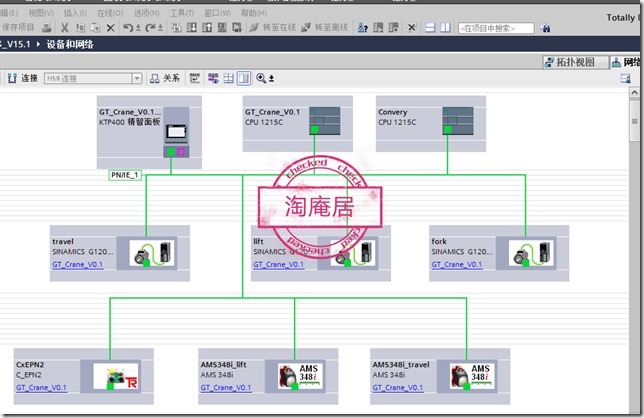Open GT_Crane_V0.1 link under lift

pos(278,264)
